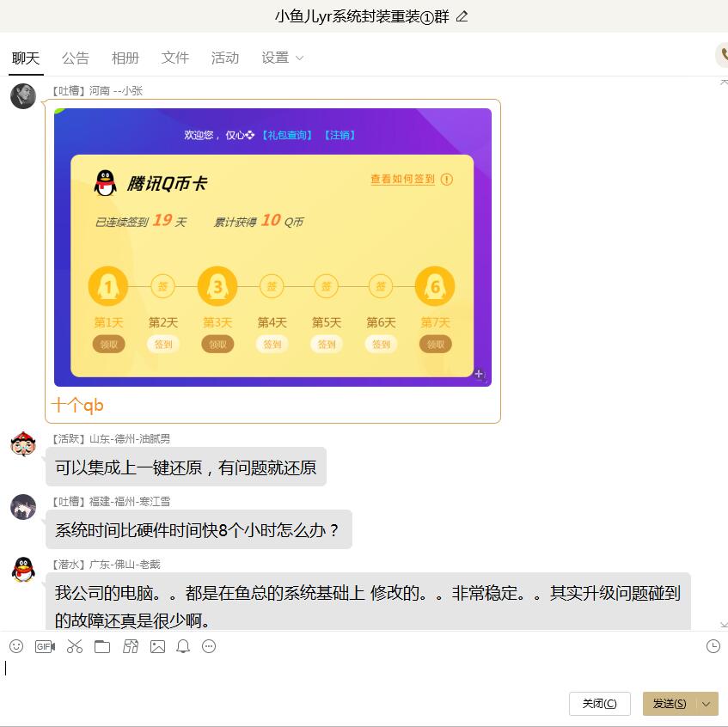Click message 系统时间比硬件时间快8个小时怎么办？

pos(199,529)
